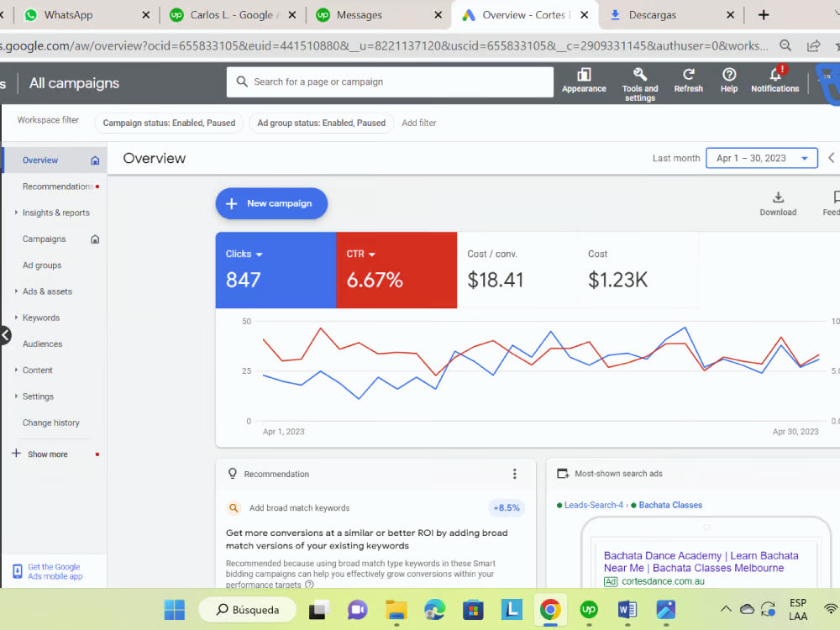Screen dimensions: 840x630
Task: Open Change history in sidebar
Action: click(51, 423)
